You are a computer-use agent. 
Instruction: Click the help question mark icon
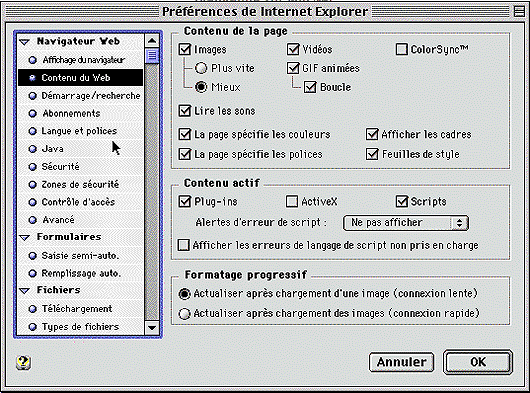[x=23, y=363]
